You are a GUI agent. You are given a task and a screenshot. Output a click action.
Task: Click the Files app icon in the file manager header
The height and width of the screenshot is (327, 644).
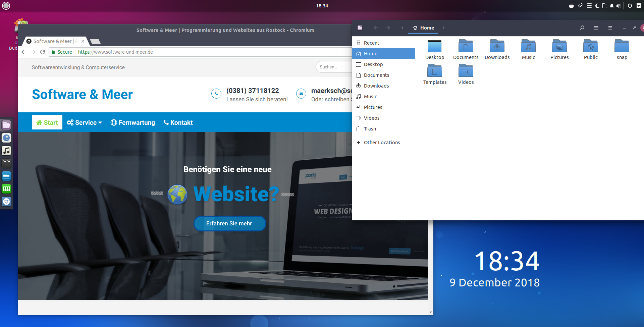[360, 28]
